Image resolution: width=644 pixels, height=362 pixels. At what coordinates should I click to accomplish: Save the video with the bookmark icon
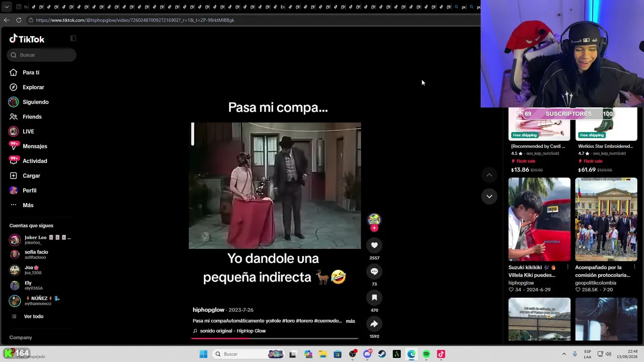tap(374, 298)
